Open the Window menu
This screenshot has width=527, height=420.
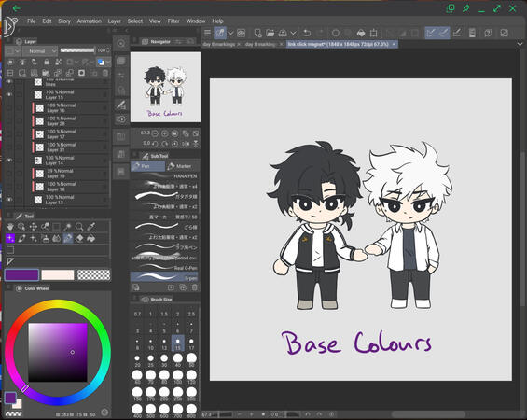(196, 21)
